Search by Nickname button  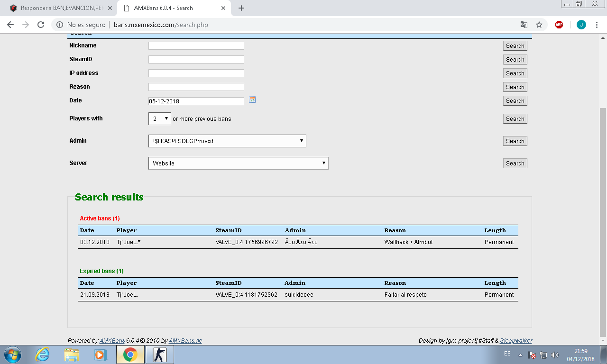(x=515, y=46)
